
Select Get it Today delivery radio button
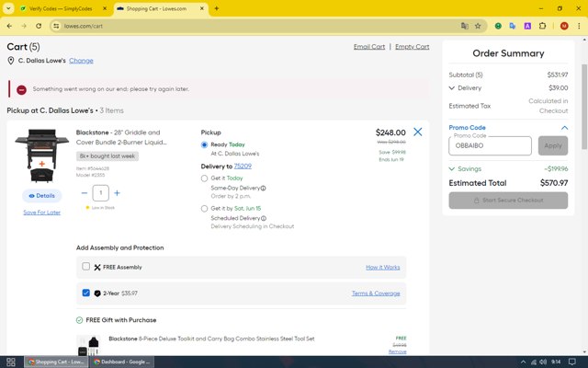tap(204, 178)
